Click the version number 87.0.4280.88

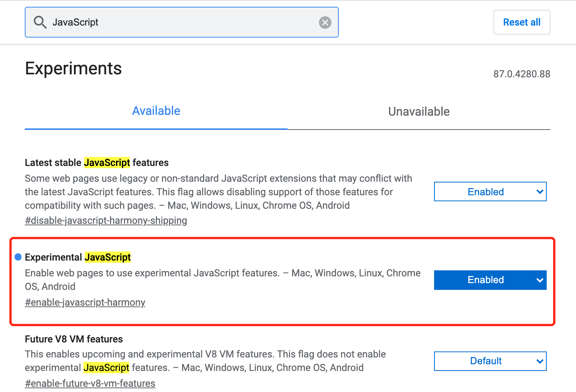pyautogui.click(x=522, y=74)
